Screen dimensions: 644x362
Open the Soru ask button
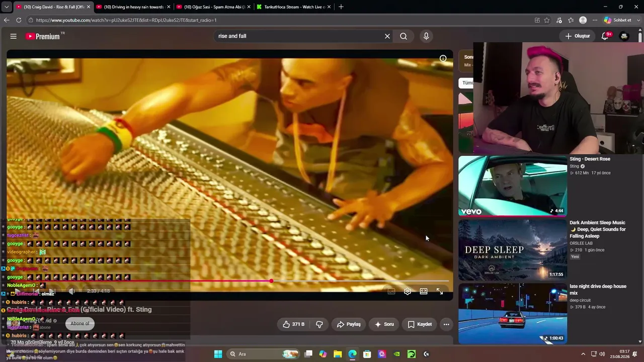tap(384, 324)
